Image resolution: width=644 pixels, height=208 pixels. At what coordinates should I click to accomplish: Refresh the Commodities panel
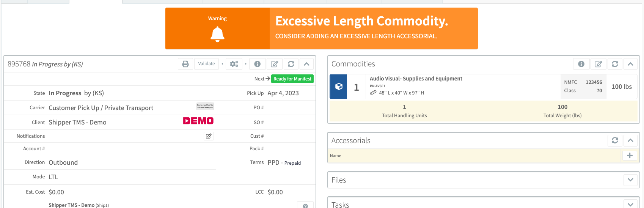615,64
